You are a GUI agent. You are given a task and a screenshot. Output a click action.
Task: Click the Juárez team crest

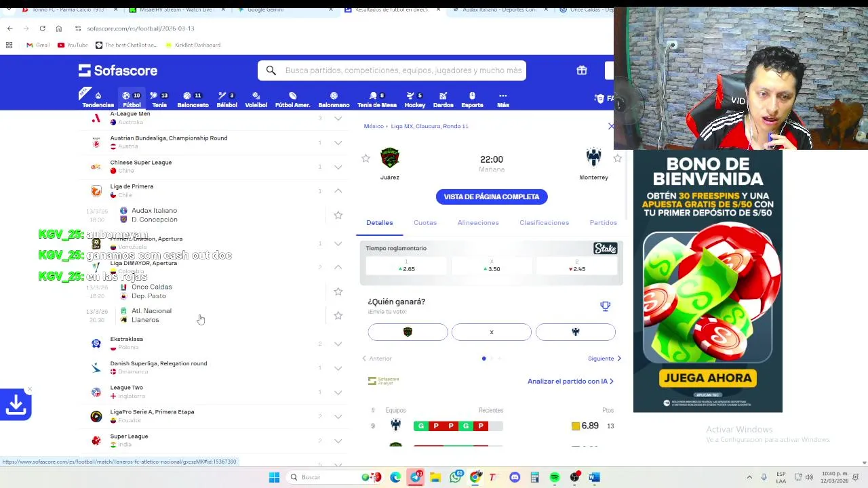click(x=389, y=158)
